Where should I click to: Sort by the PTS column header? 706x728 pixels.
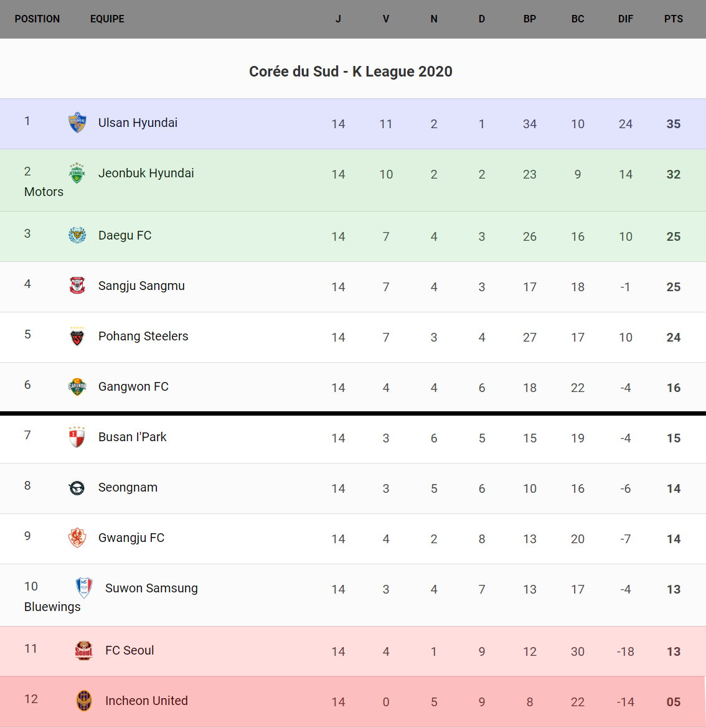(x=673, y=19)
